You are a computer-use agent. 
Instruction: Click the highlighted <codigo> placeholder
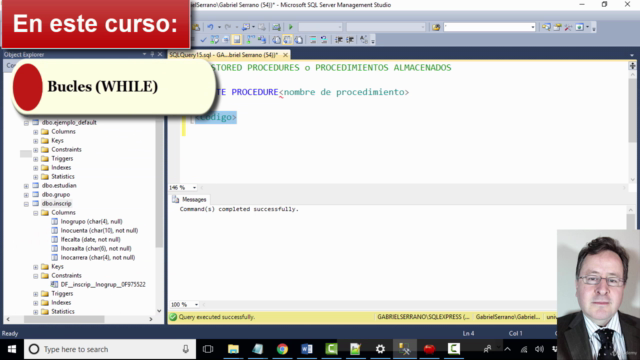[216, 117]
